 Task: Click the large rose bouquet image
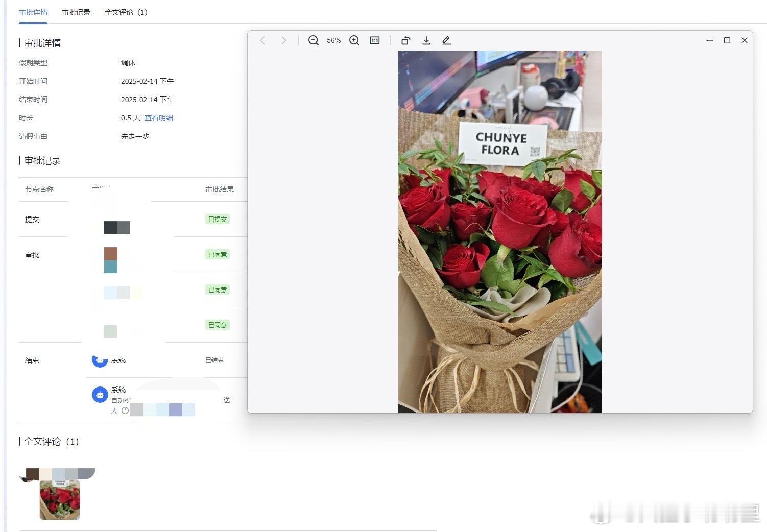click(500, 232)
